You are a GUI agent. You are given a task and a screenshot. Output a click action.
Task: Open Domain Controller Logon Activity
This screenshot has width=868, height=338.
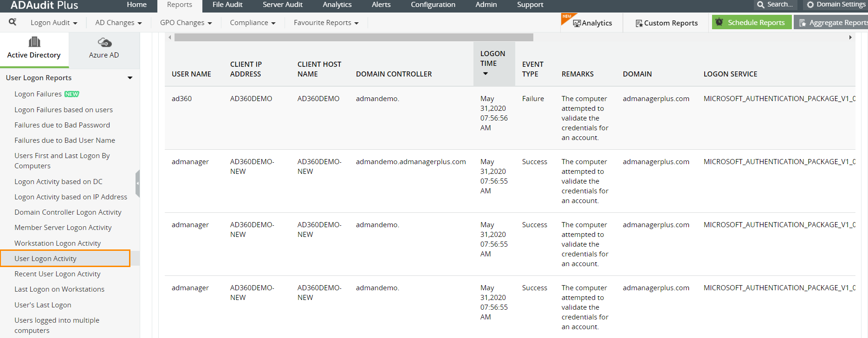click(68, 212)
